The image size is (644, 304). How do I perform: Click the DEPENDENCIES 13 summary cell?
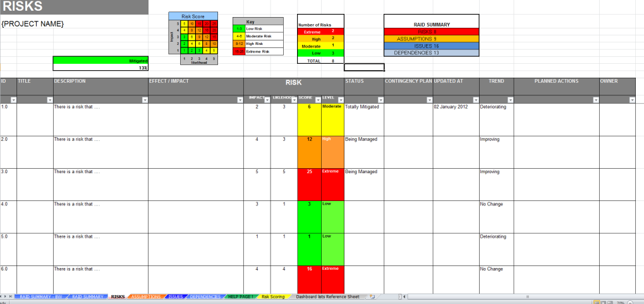point(431,53)
